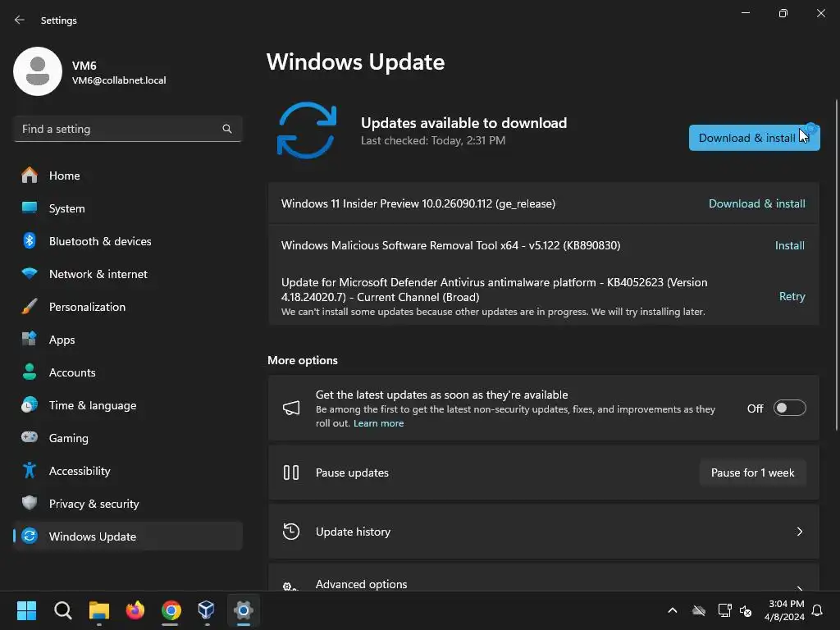Click the cloud sync-off icon in system tray
Viewport: 840px width, 630px height.
pos(699,610)
